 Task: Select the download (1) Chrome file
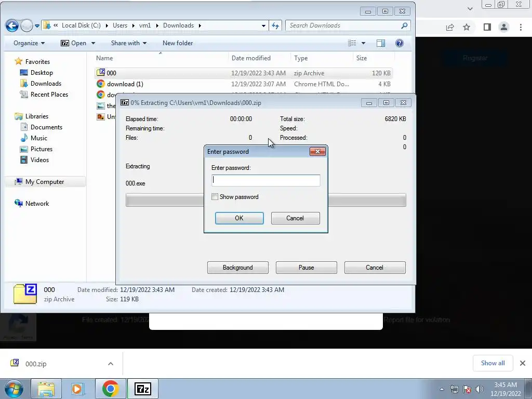[243, 84]
